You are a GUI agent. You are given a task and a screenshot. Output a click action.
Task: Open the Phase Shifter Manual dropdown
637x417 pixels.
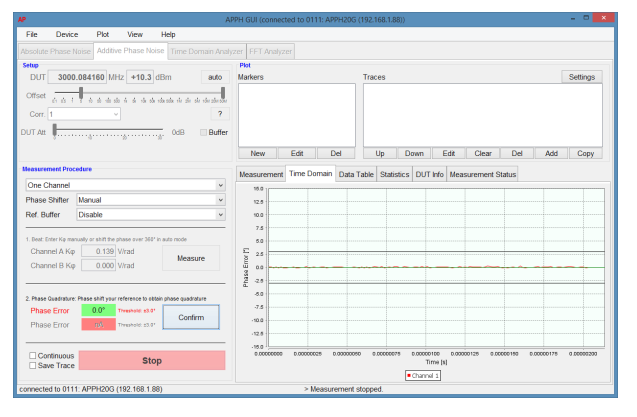click(x=151, y=200)
